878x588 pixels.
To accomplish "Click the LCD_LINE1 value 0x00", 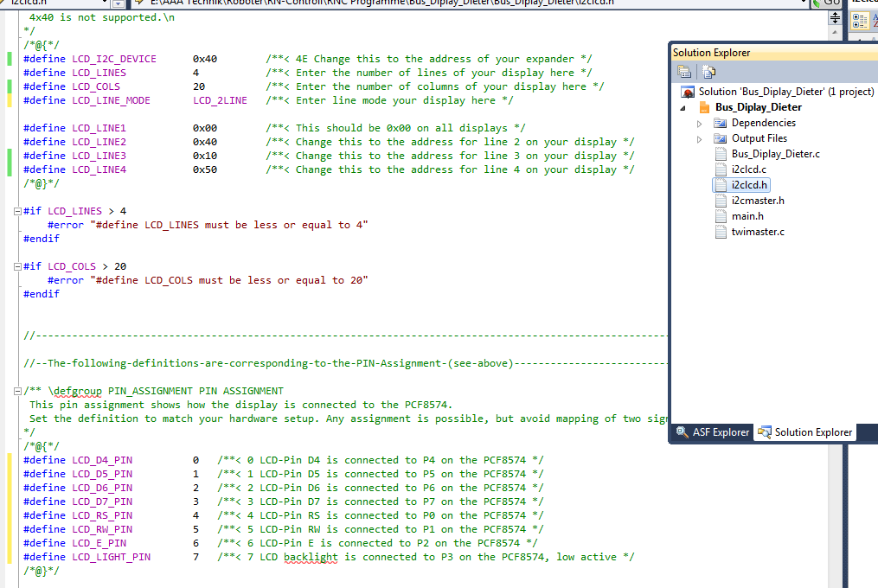I will click(x=205, y=128).
